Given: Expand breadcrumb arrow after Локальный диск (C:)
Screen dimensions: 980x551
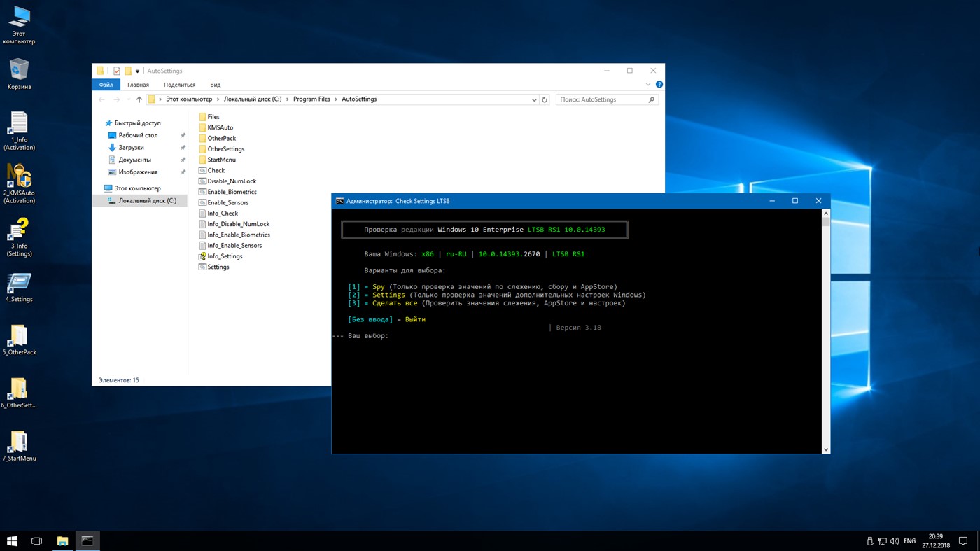Looking at the screenshot, I should tap(288, 99).
